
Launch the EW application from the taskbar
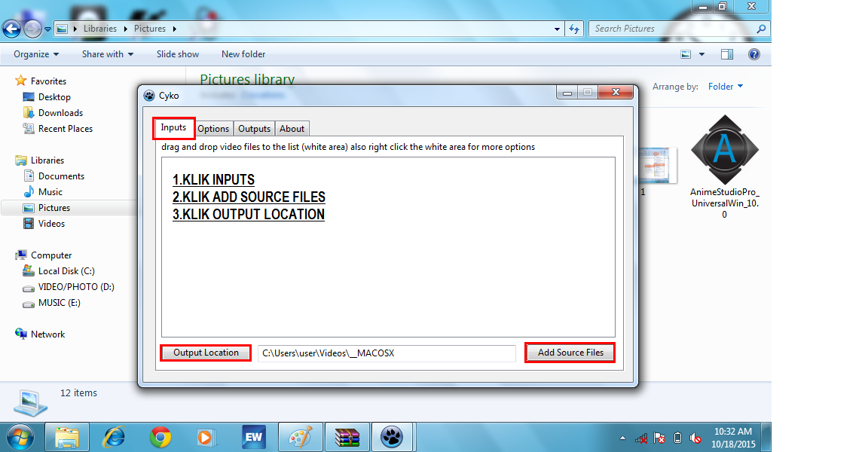click(x=254, y=437)
